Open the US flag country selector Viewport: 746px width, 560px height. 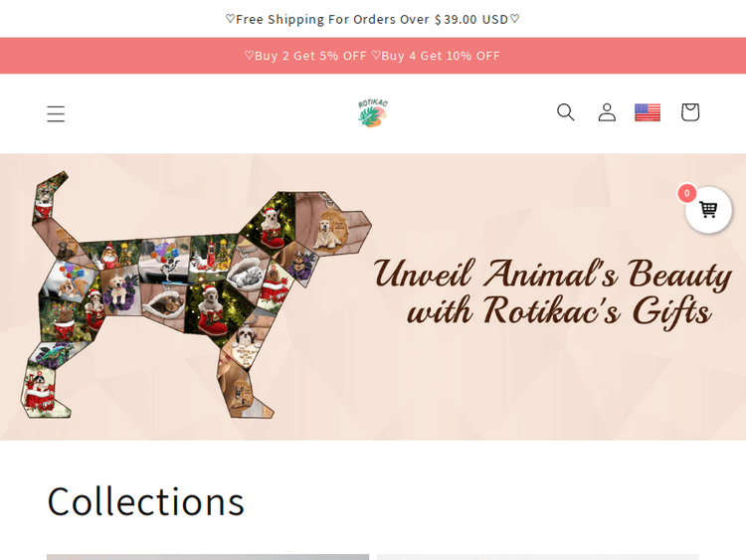coord(648,112)
